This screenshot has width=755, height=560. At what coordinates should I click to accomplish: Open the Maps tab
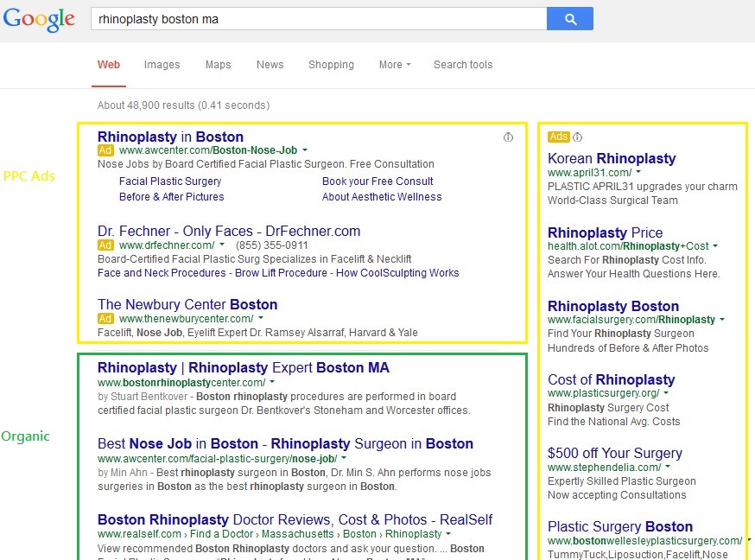(219, 65)
